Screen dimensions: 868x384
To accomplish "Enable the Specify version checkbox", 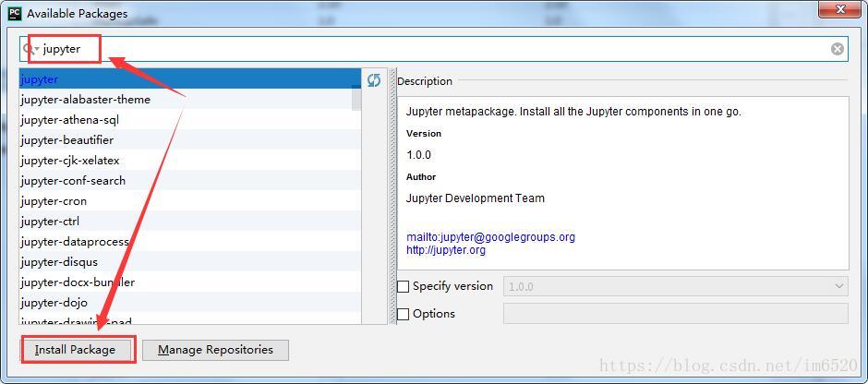I will [404, 287].
